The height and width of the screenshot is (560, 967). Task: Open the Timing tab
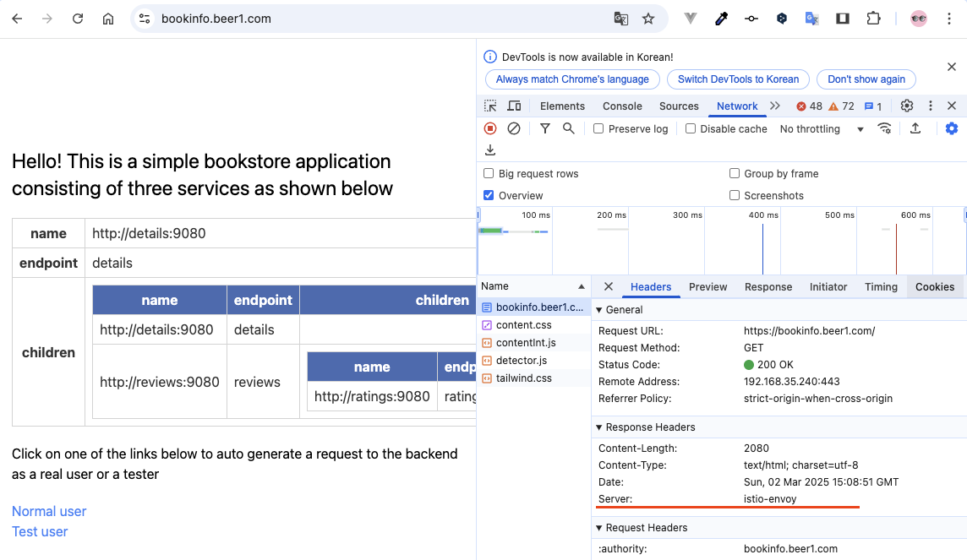pyautogui.click(x=881, y=287)
